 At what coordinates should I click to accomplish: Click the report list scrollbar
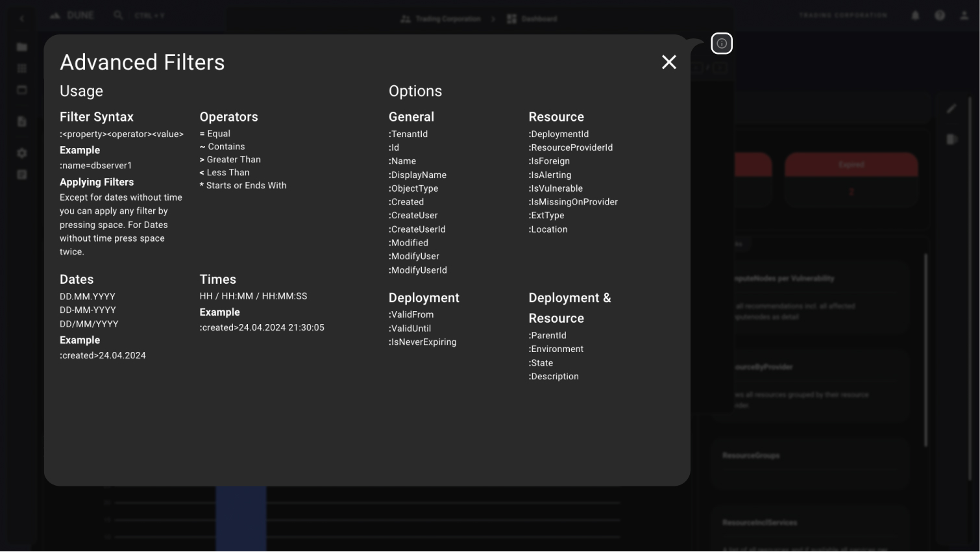point(925,351)
